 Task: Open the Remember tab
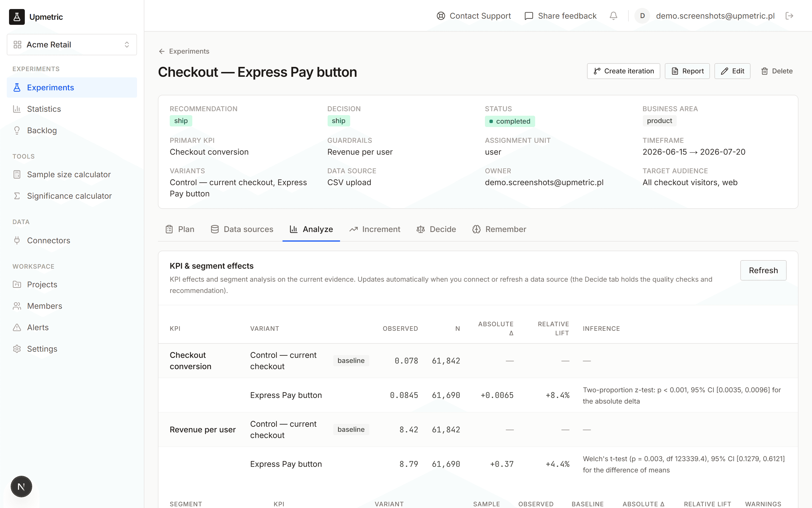(x=499, y=229)
